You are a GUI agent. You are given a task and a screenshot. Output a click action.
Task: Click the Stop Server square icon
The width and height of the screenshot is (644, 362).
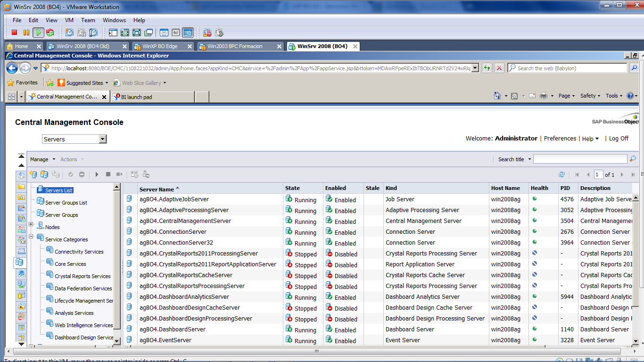108,174
